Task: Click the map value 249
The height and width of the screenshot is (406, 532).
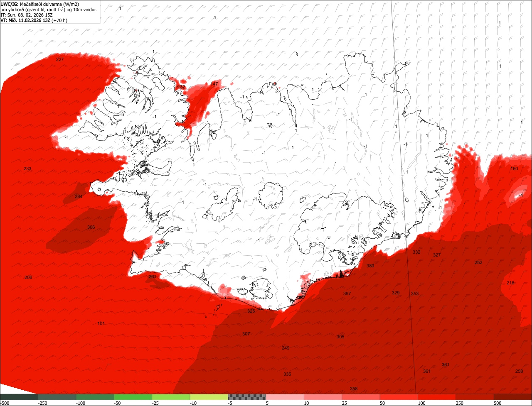Action: tap(286, 348)
